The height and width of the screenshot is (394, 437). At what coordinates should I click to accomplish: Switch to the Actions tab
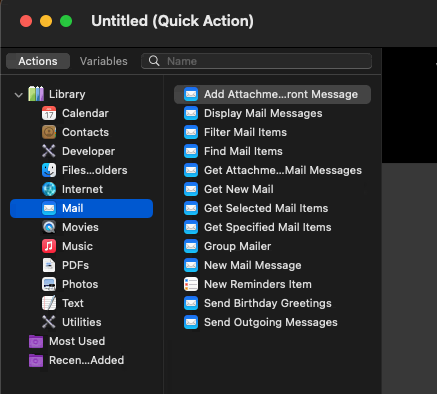tap(38, 61)
